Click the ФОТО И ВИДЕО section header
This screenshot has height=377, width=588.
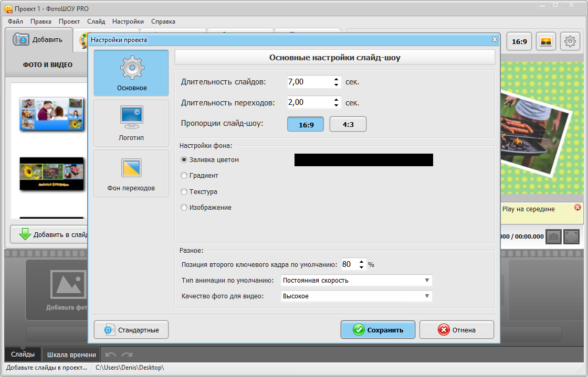click(x=48, y=65)
